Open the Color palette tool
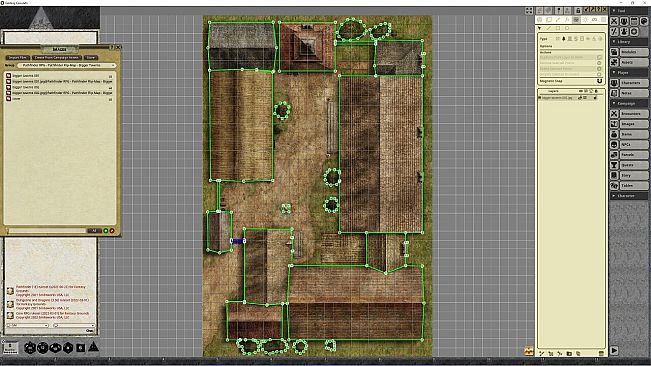 644,21
